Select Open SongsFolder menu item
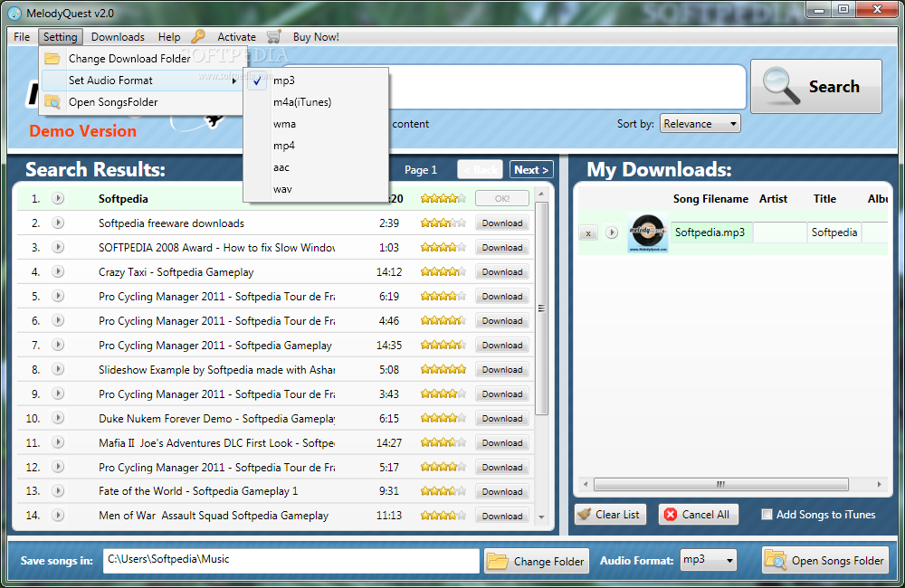905x588 pixels. 142,102
